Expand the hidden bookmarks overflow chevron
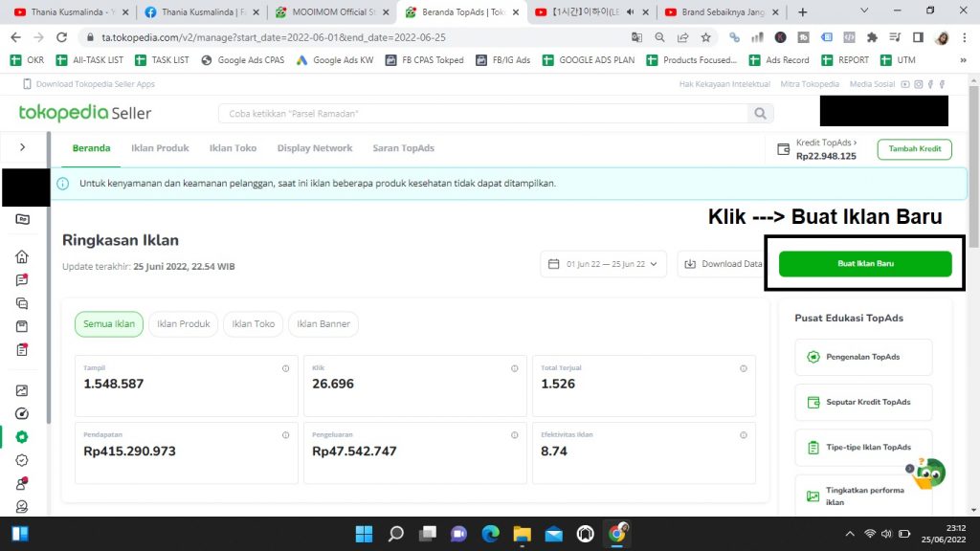Viewport: 980px width, 551px height. click(x=962, y=59)
